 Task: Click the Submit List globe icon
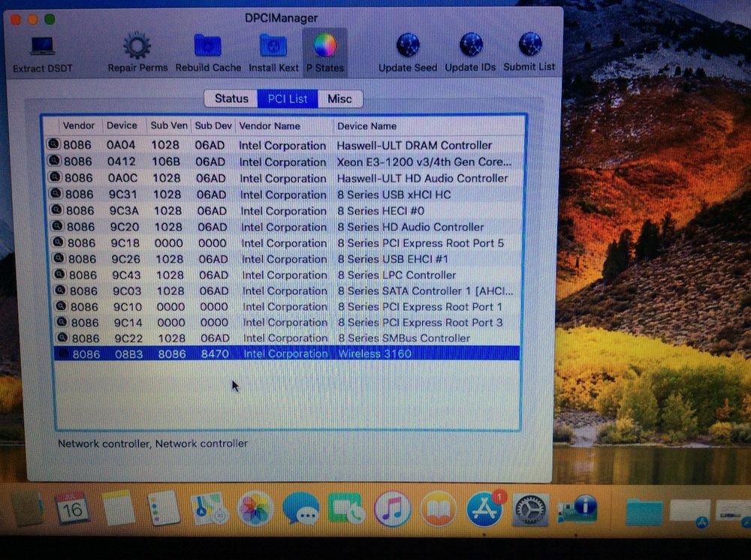[530, 46]
